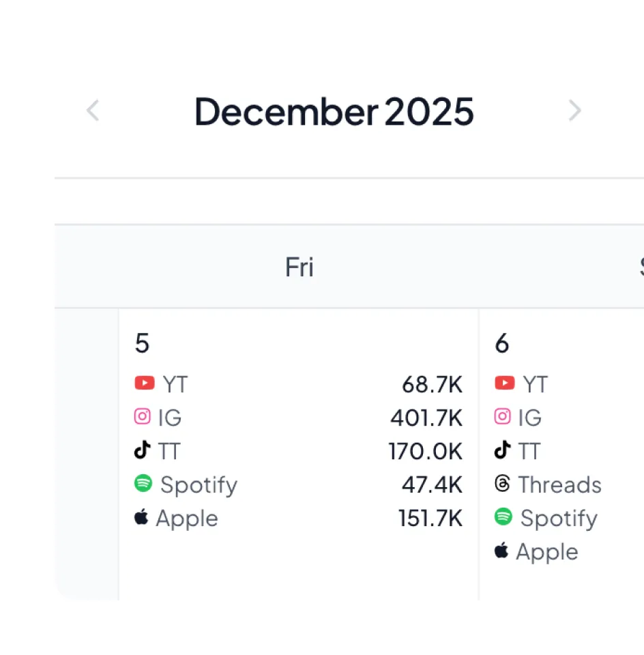
Task: Select the Instagram icon on December 5
Action: [x=142, y=416]
